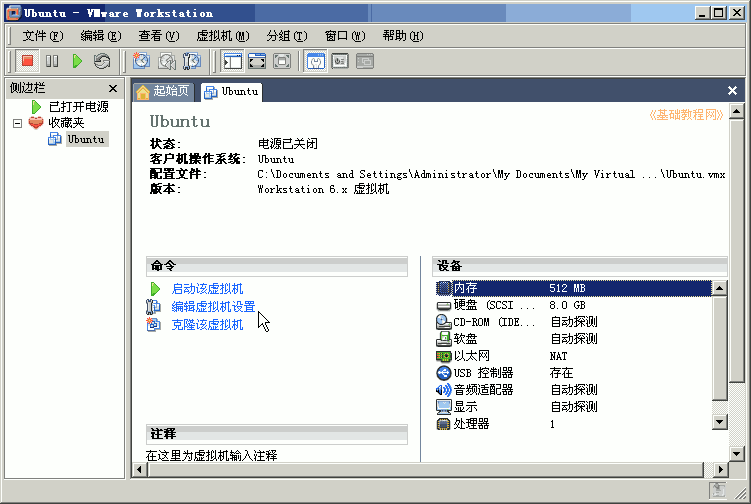This screenshot has height=504, width=751.
Task: Open the 虚拟机(M) menu
Action: pos(223,36)
